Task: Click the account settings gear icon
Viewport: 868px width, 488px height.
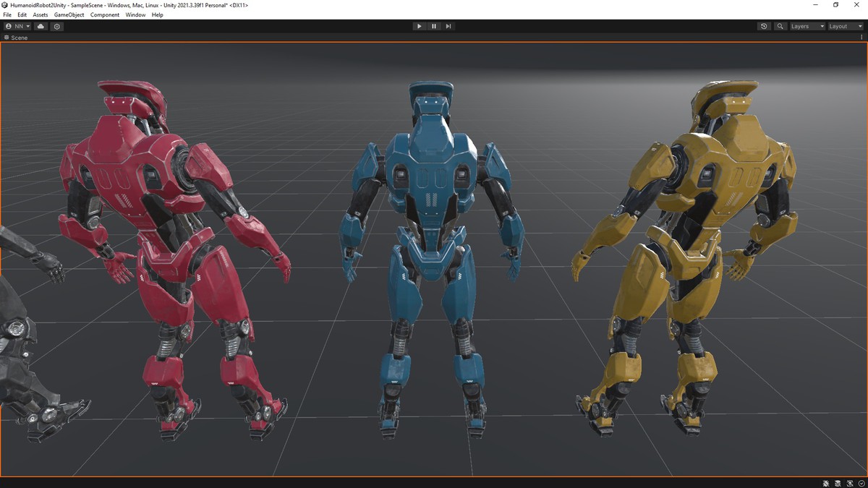Action: [x=56, y=26]
